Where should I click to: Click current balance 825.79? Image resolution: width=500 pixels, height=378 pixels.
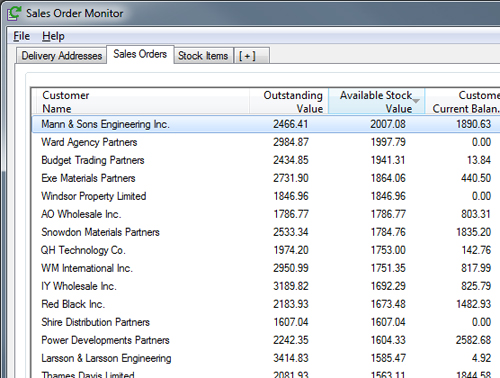click(476, 286)
